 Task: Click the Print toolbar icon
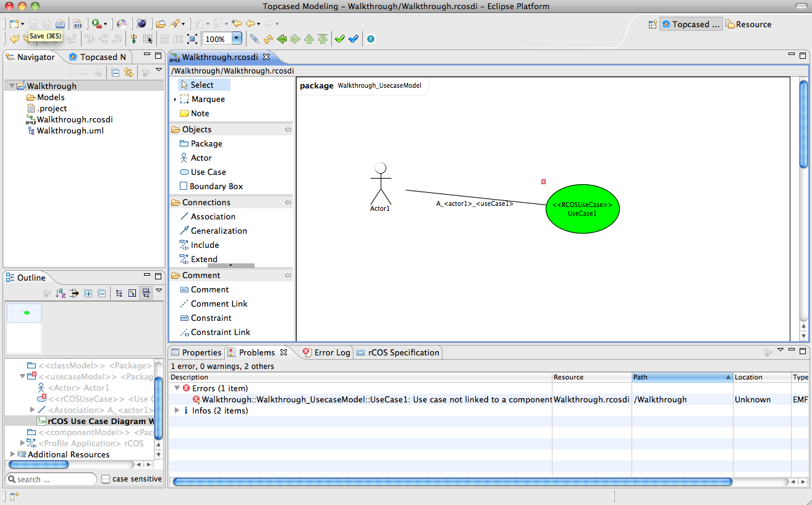click(x=60, y=24)
